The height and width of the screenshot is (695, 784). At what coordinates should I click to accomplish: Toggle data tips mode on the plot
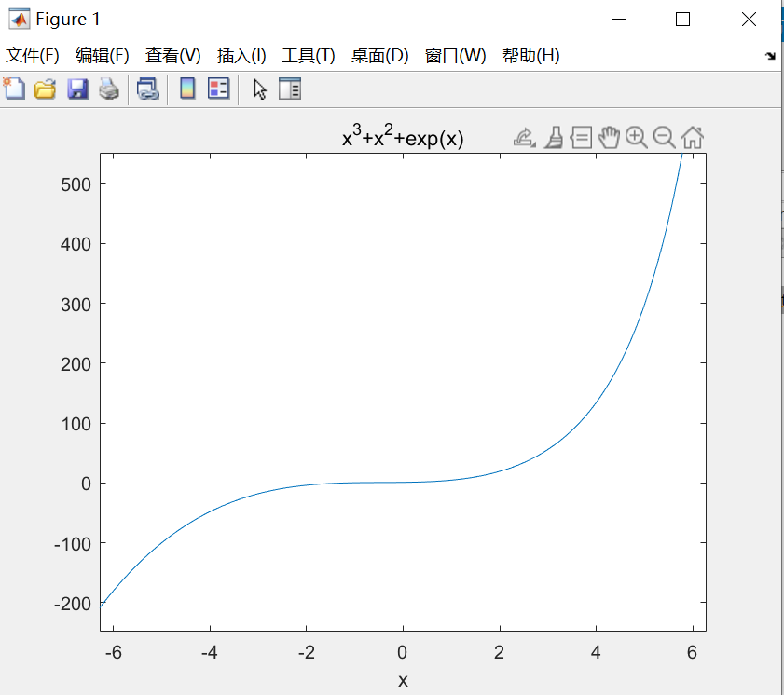(581, 137)
